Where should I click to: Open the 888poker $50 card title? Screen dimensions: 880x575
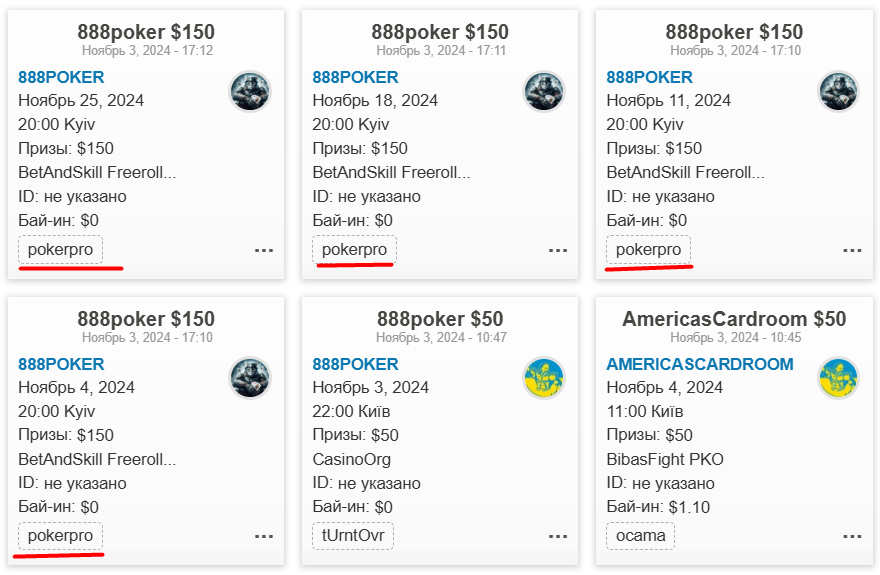click(440, 319)
